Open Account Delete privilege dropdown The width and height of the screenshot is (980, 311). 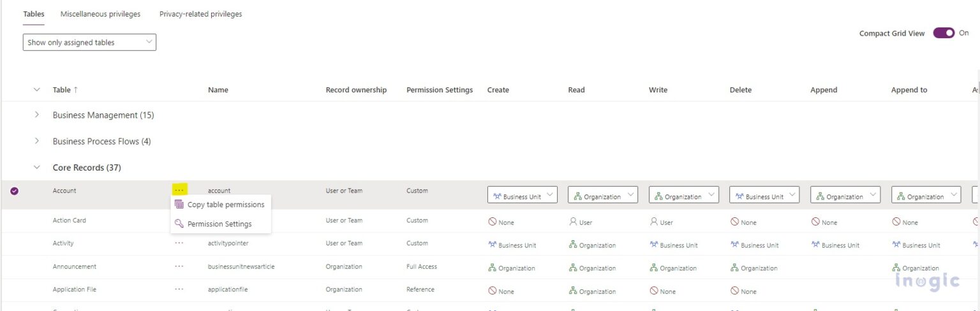click(764, 195)
